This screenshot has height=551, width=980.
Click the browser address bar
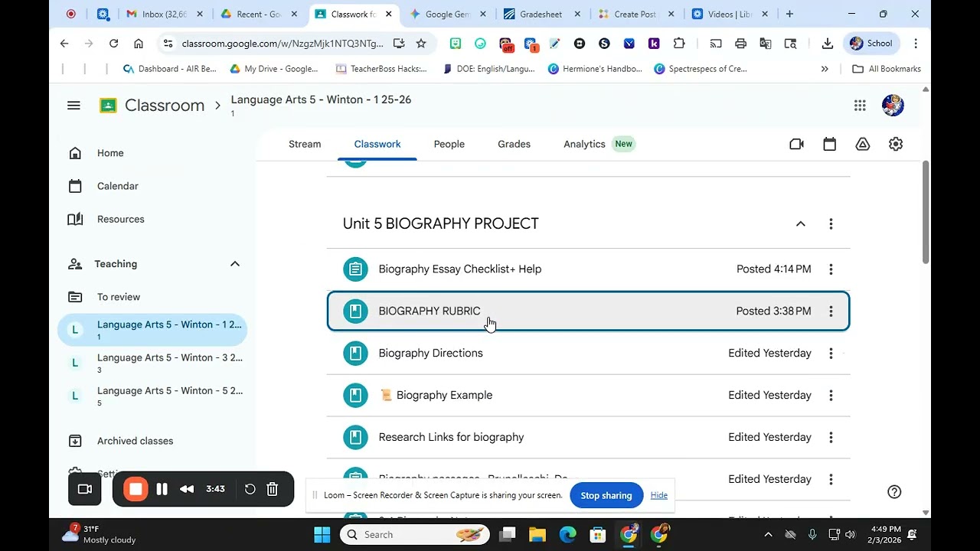pyautogui.click(x=283, y=44)
